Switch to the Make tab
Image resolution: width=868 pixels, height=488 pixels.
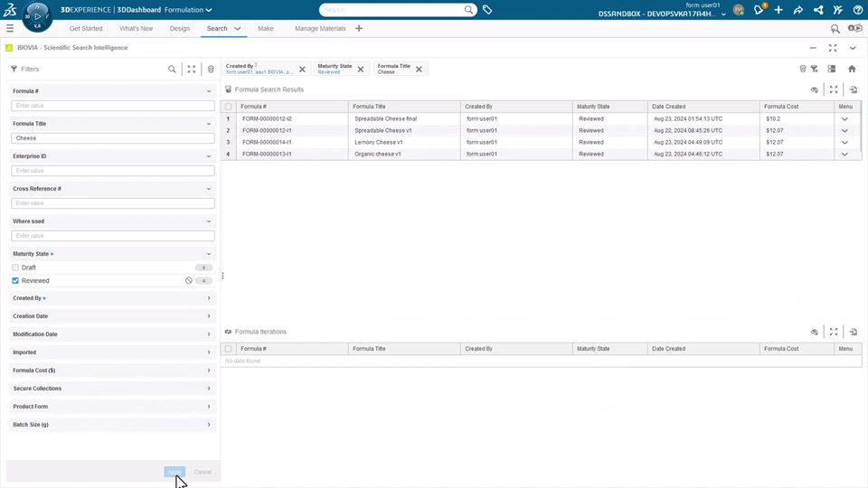coord(266,28)
